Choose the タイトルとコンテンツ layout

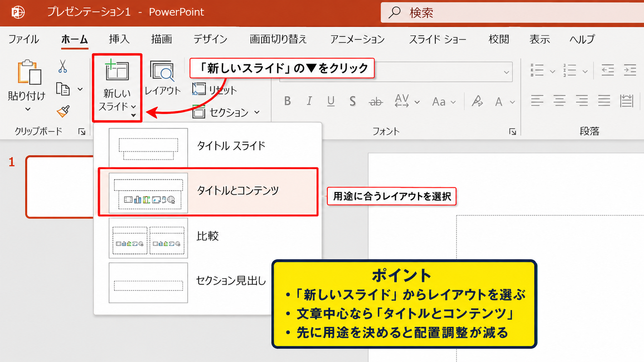pyautogui.click(x=208, y=192)
